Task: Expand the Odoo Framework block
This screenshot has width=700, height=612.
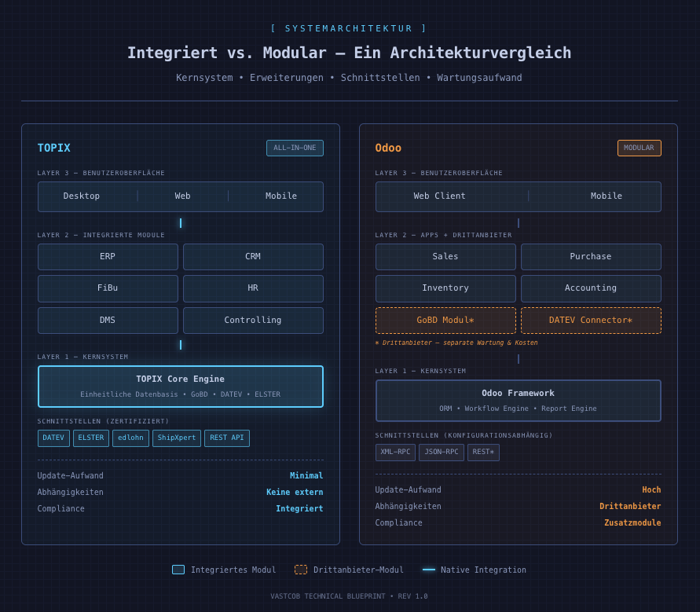Action: (x=518, y=400)
